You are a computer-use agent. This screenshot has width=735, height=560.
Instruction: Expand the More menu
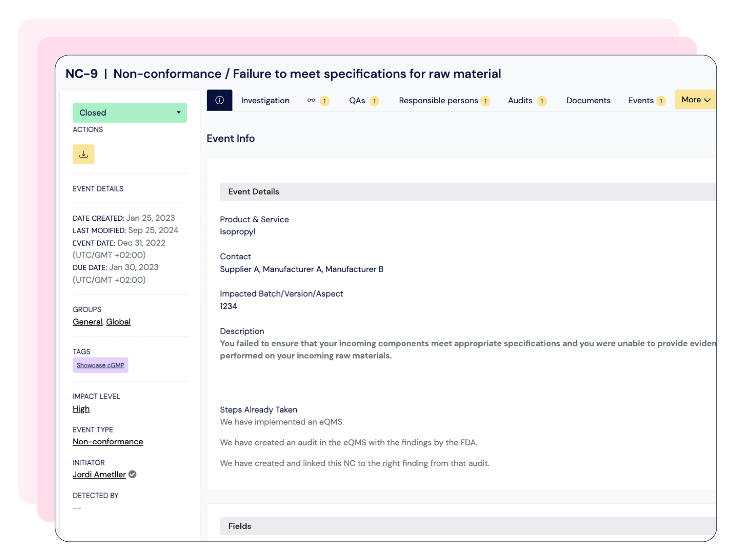point(695,100)
